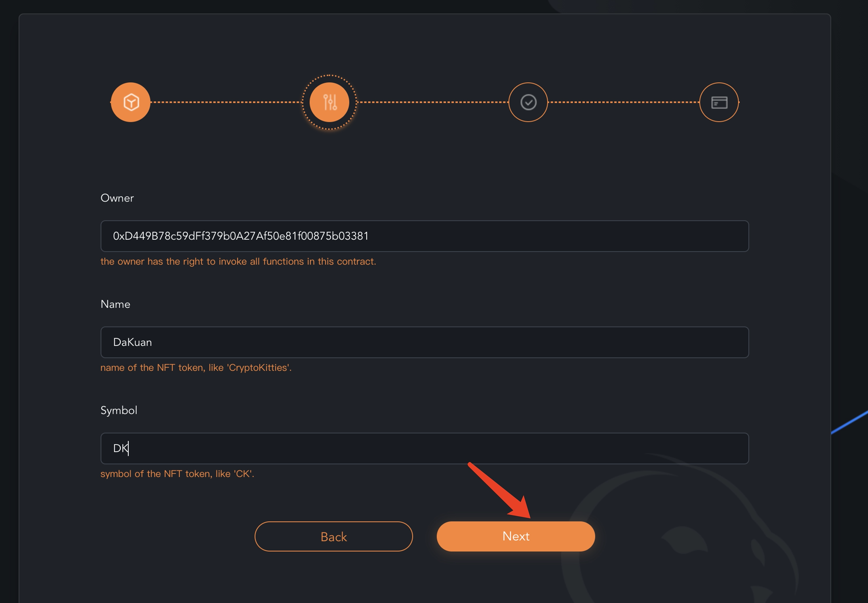The image size is (868, 603).
Task: Select the sliders settings step icon
Action: [329, 102]
